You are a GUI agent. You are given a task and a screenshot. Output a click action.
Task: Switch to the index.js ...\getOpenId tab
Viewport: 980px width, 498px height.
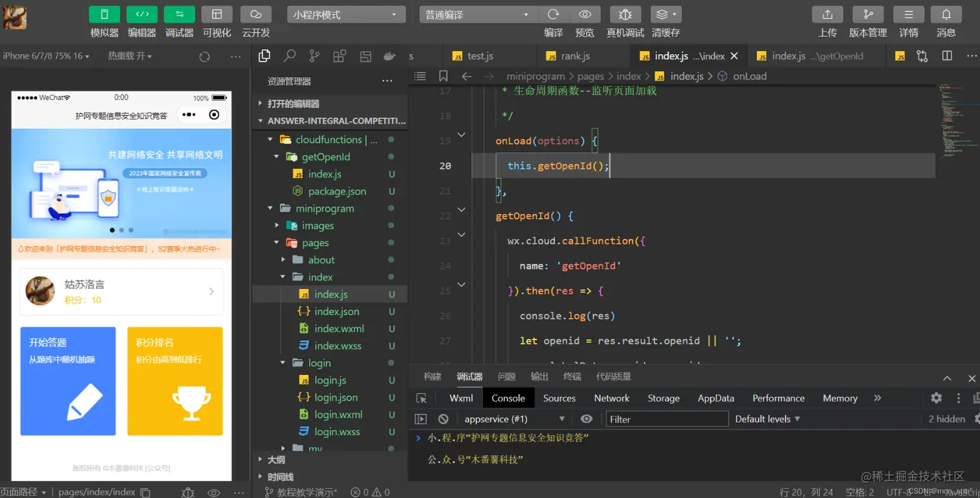pos(810,56)
